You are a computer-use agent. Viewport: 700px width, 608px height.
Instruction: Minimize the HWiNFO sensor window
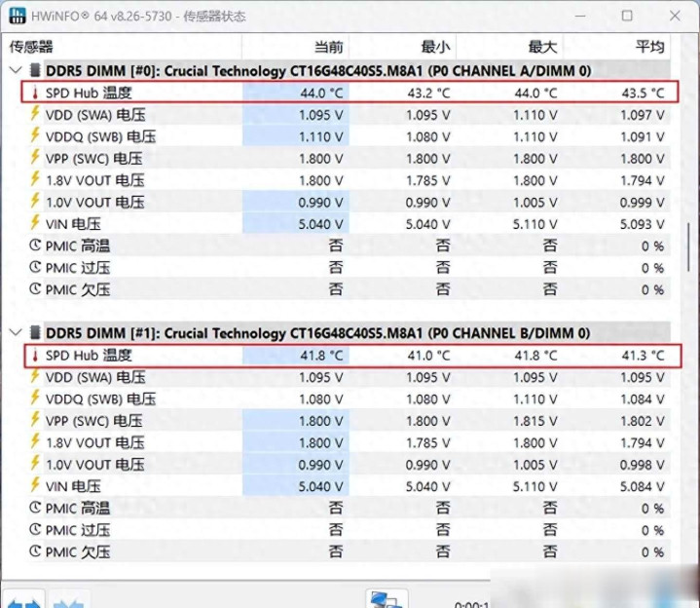pos(580,16)
